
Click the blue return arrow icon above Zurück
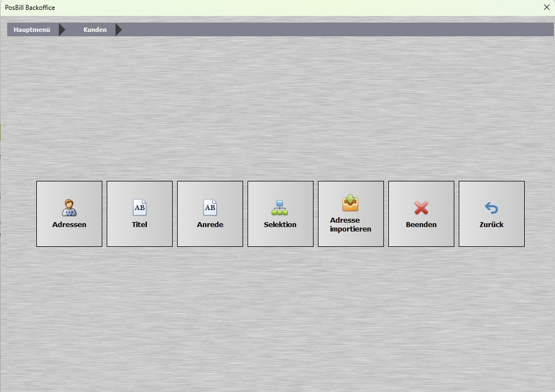[491, 208]
